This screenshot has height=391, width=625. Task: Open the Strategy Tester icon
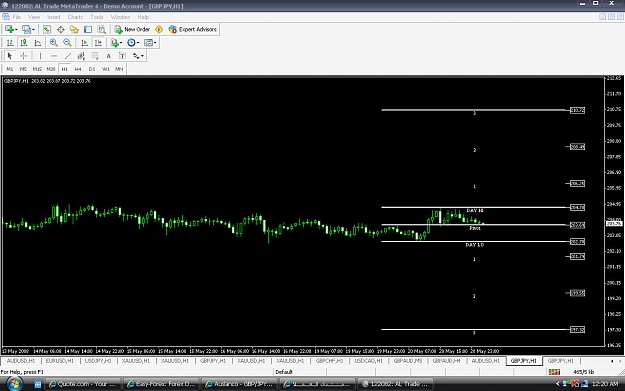(102, 29)
